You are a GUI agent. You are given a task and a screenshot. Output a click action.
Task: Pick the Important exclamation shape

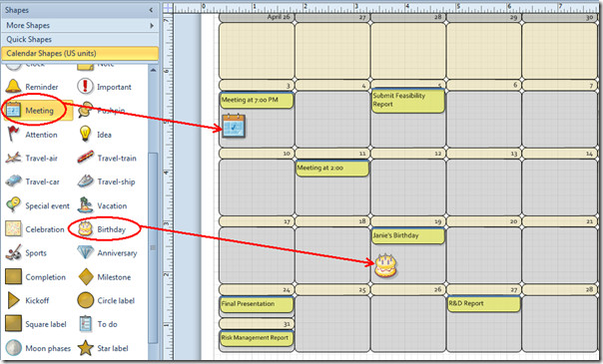click(85, 86)
